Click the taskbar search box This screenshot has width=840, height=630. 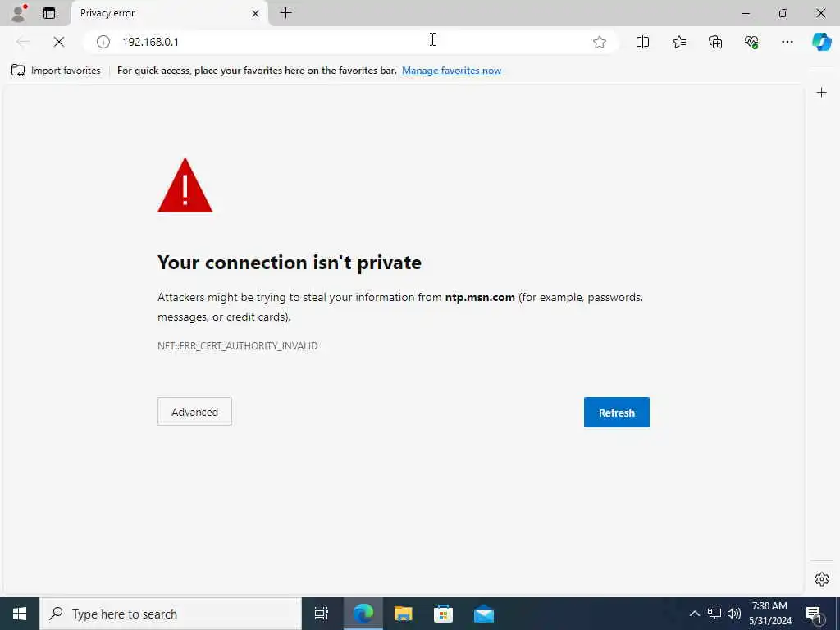(x=171, y=614)
